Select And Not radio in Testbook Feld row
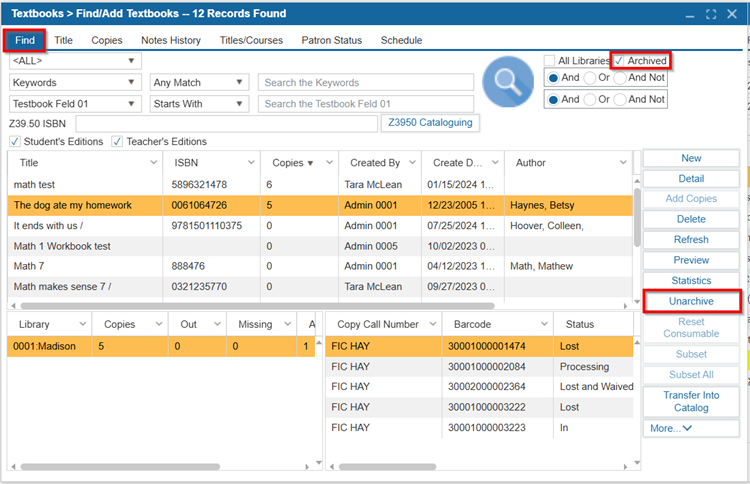 click(x=620, y=99)
